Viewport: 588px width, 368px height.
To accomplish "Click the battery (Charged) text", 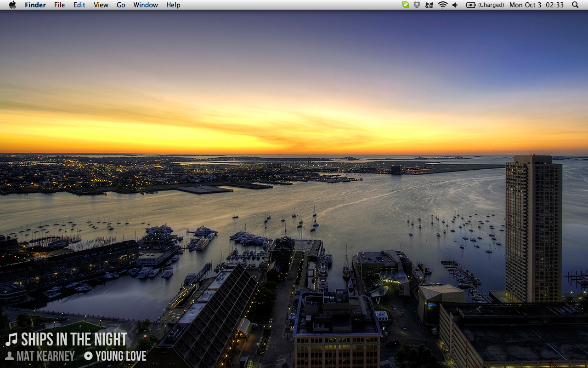I will coord(491,5).
